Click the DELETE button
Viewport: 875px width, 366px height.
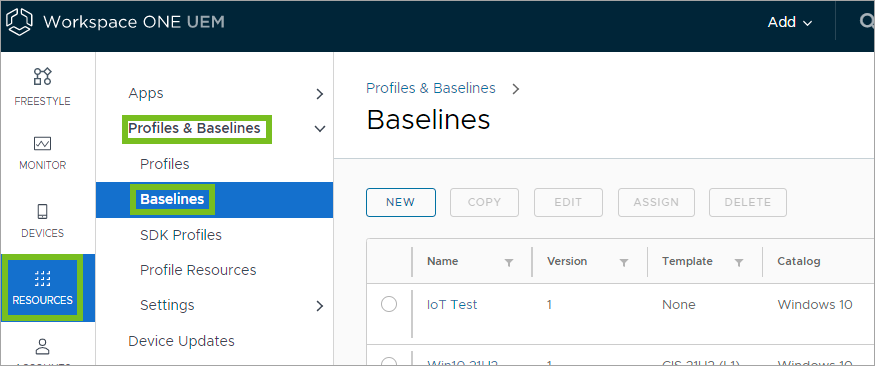click(748, 202)
